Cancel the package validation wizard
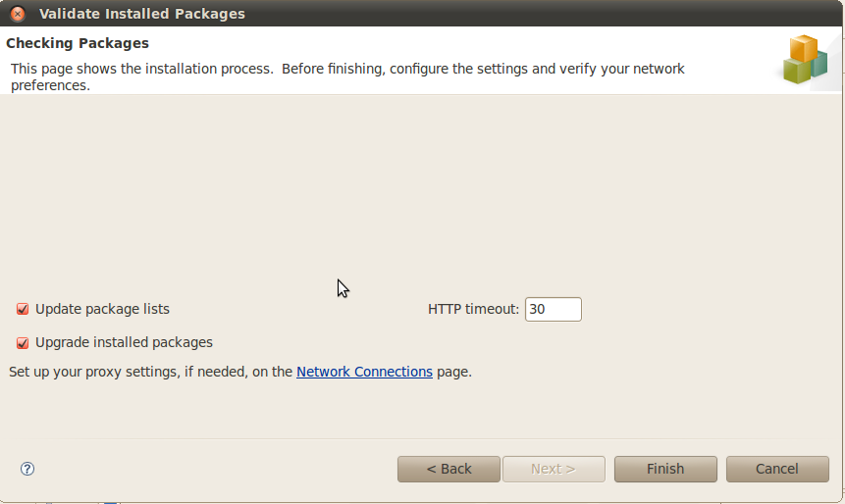845x504 pixels. tap(777, 469)
